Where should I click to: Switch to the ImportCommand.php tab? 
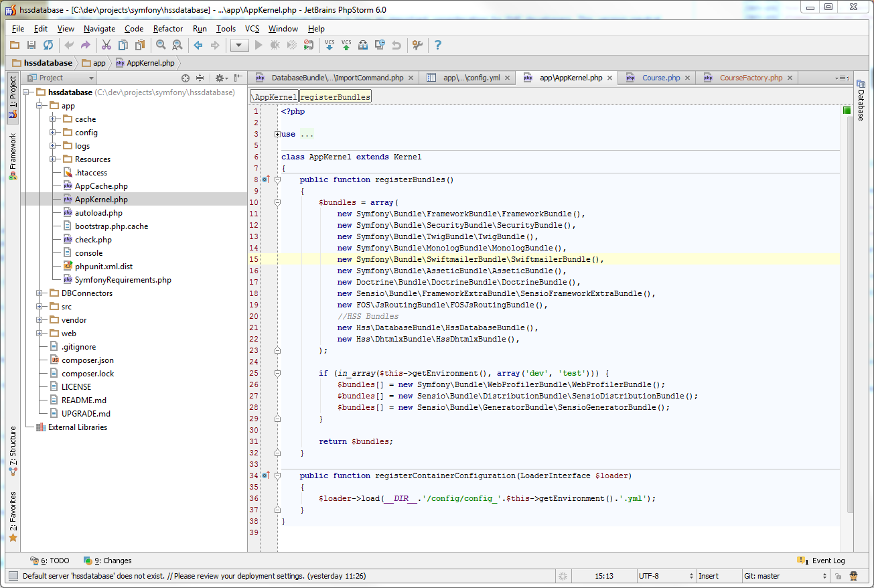tap(333, 78)
